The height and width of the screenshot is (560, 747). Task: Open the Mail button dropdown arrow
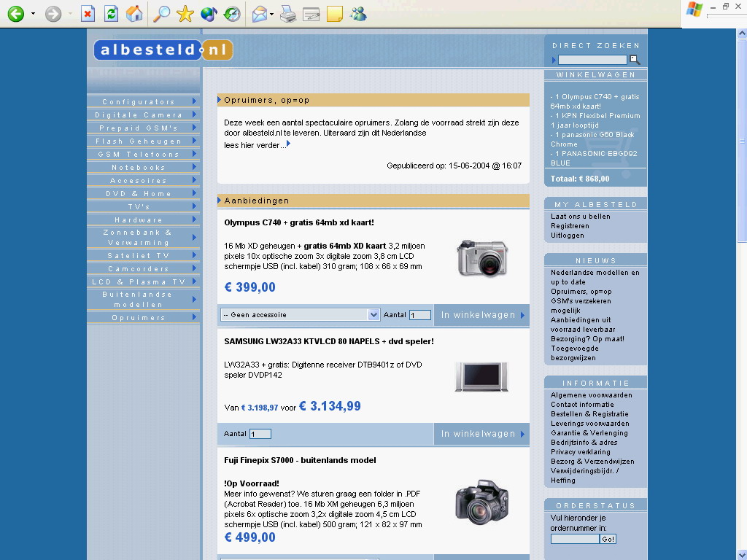pyautogui.click(x=271, y=14)
